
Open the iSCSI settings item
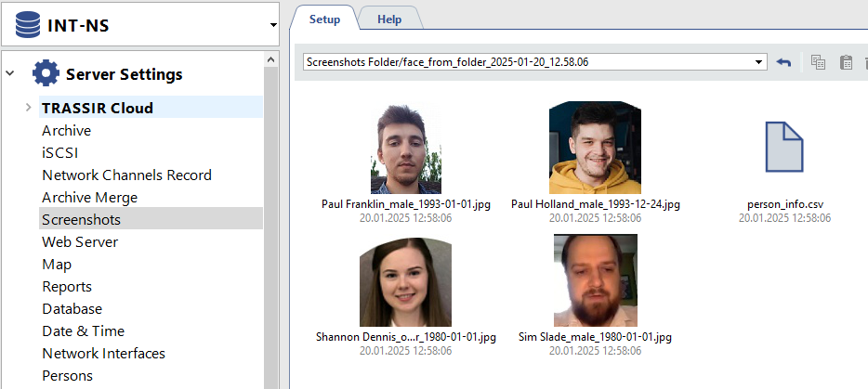pos(59,153)
